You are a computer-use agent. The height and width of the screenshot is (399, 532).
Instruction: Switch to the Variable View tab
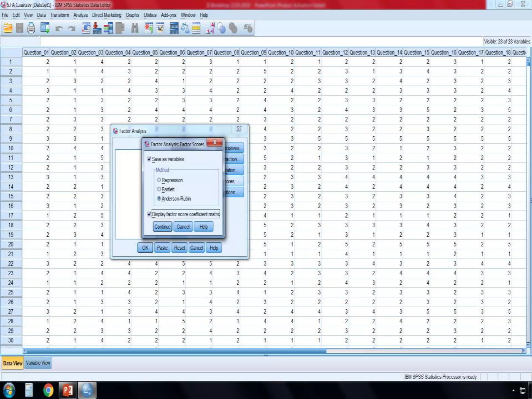38,363
